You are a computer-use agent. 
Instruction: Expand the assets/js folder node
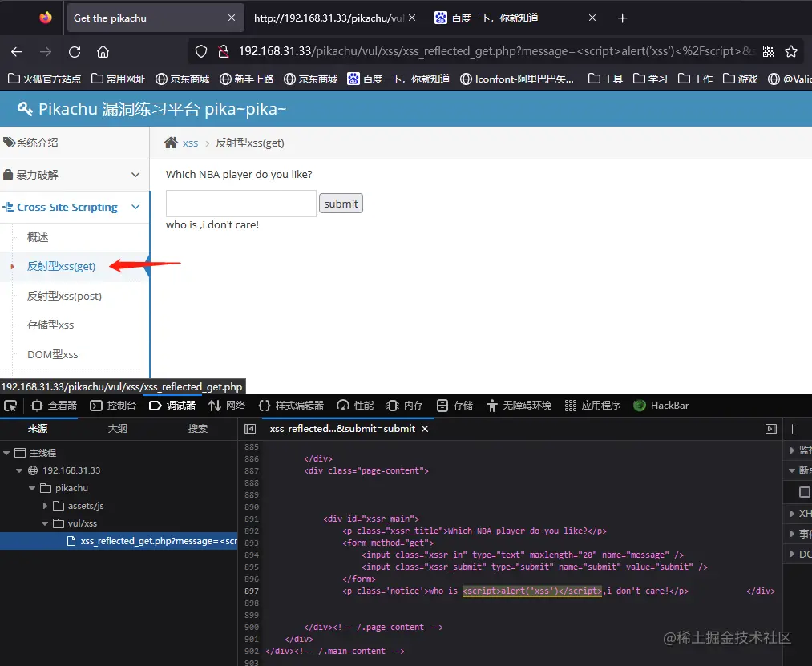point(45,506)
